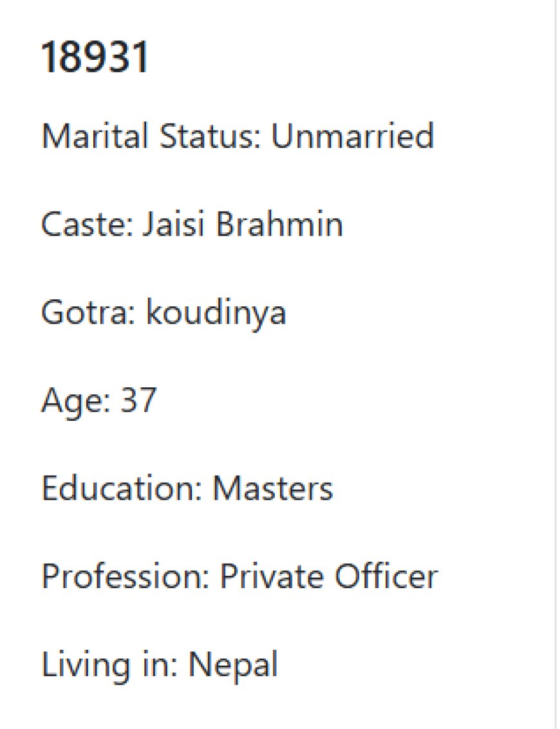Select the Gotra: koudinya line
Viewport: 560px width, 729px height.
163,313
